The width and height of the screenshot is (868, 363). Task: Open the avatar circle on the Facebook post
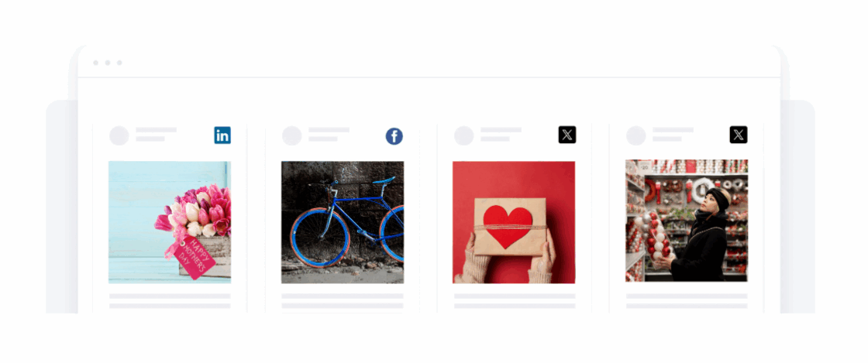pos(291,135)
